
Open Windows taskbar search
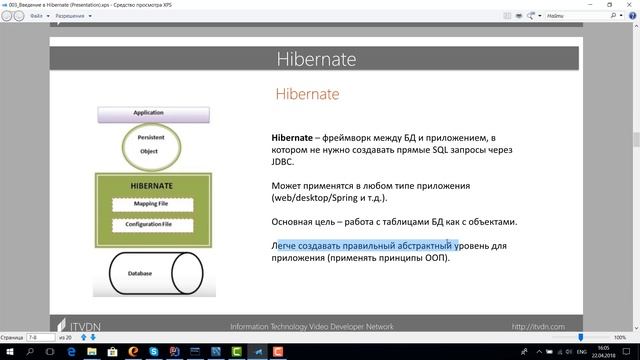point(30,351)
